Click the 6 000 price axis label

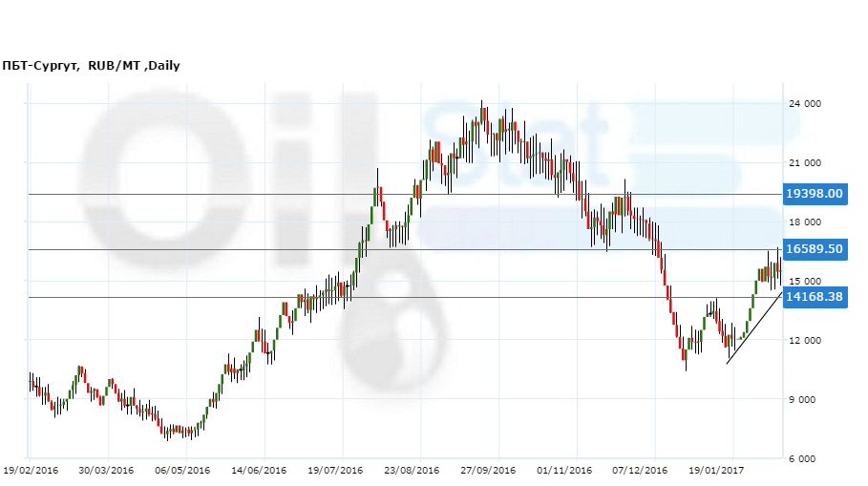808,459
